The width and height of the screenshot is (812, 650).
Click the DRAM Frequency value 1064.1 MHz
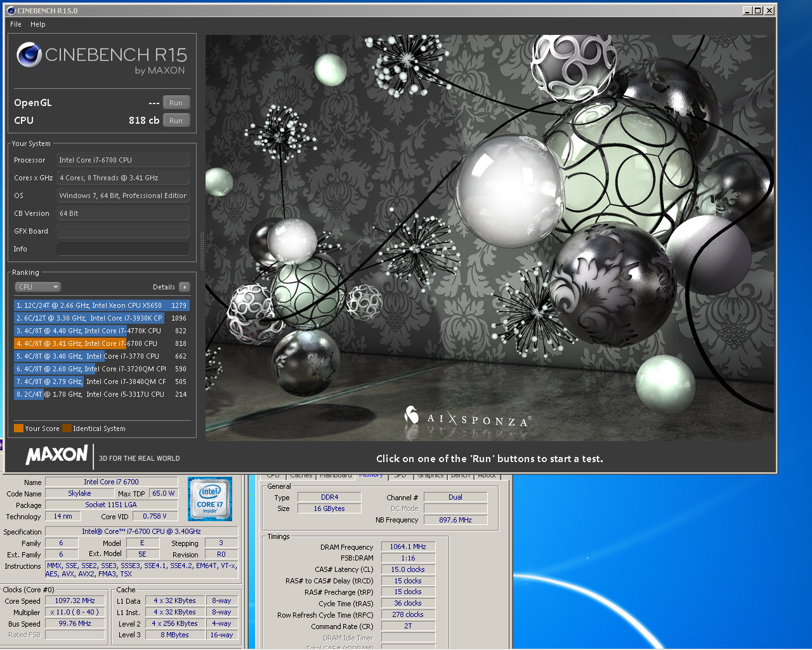point(408,547)
